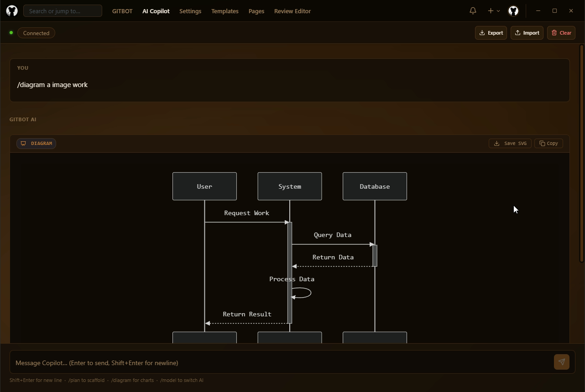This screenshot has height=392, width=585.
Task: Switch to the Settings tab
Action: (x=190, y=11)
